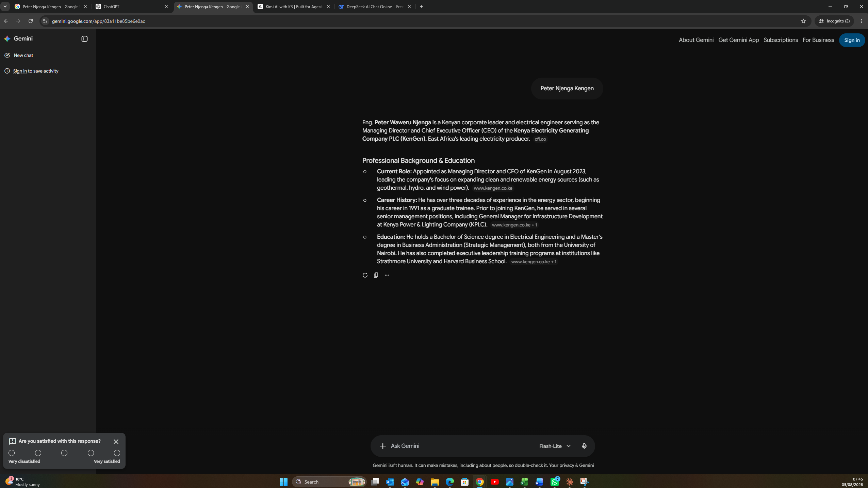Open the source chip for Education
This screenshot has width=868, height=488.
(x=534, y=262)
